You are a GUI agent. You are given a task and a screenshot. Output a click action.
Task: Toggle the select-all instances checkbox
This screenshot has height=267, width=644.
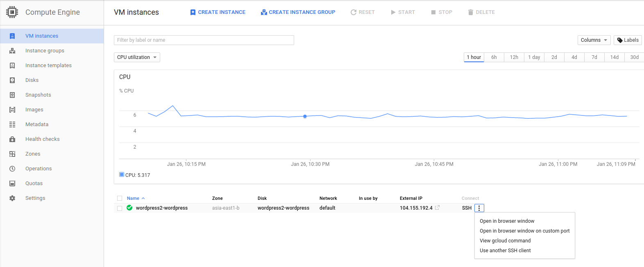pos(120,198)
